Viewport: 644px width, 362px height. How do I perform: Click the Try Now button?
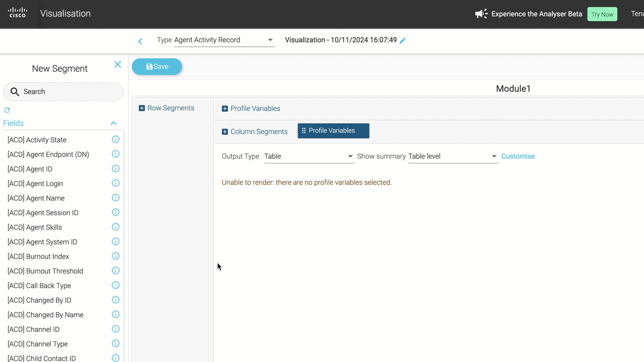tap(602, 14)
